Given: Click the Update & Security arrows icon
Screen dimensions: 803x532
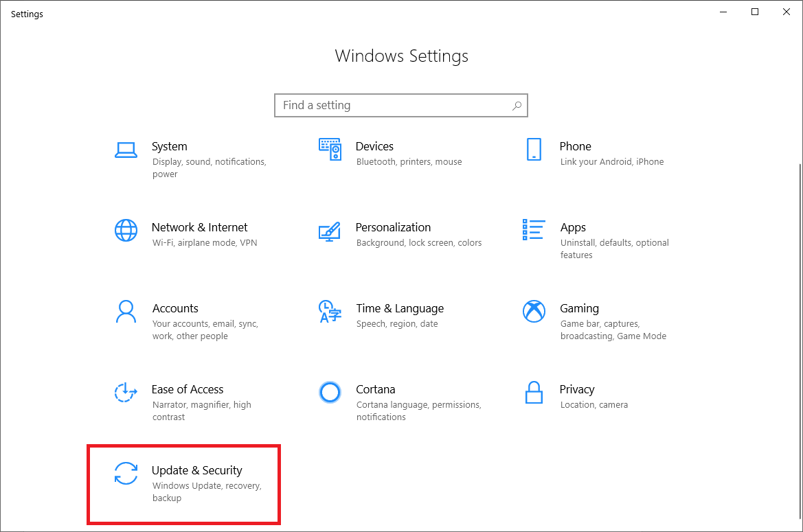Looking at the screenshot, I should tap(126, 473).
